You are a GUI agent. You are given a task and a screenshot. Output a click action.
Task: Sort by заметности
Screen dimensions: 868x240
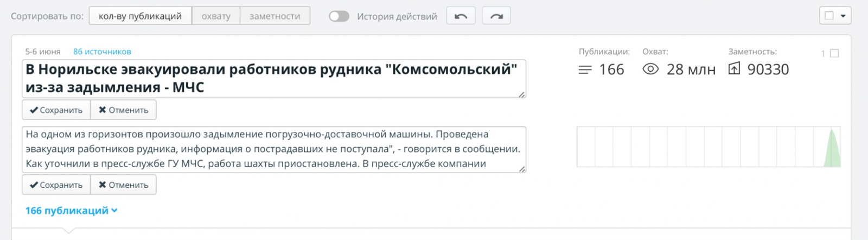pyautogui.click(x=275, y=16)
